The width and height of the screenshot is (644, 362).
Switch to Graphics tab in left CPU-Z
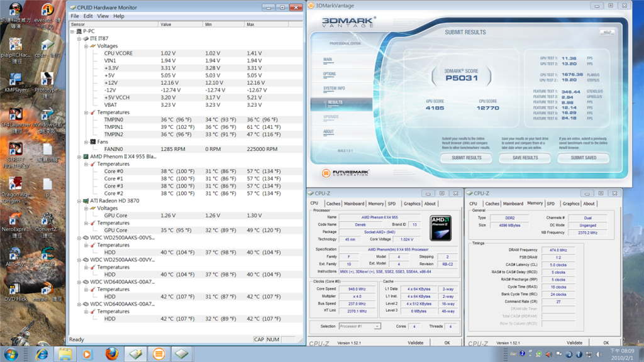412,204
